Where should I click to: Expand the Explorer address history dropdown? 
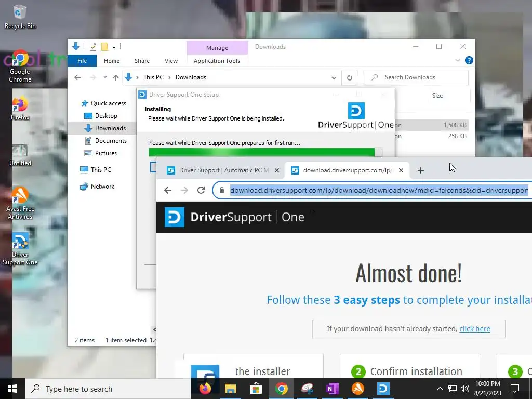(334, 78)
